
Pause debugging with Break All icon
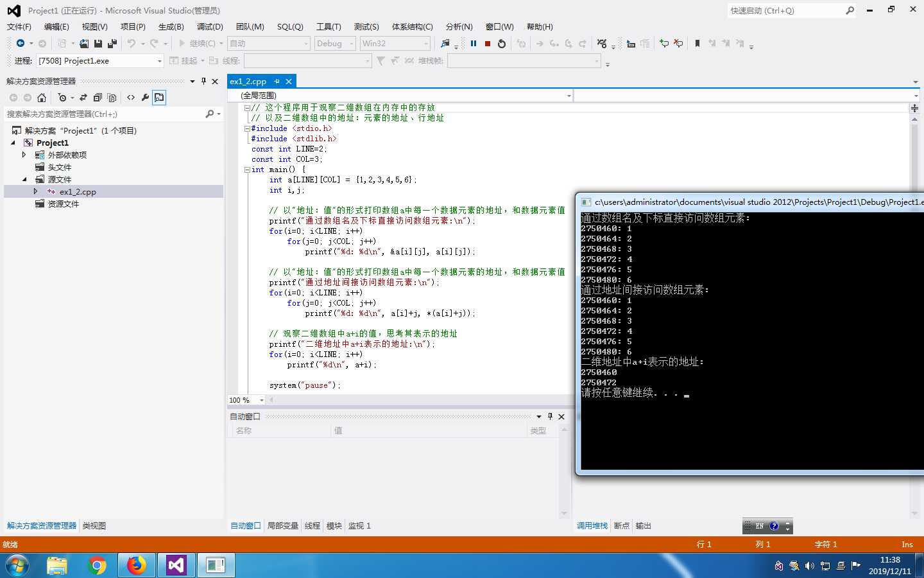click(x=474, y=43)
